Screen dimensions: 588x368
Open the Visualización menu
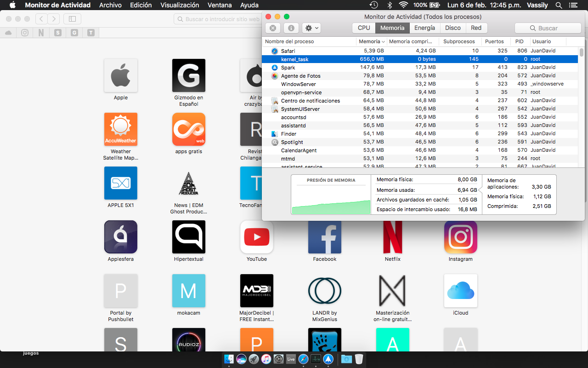pos(180,5)
